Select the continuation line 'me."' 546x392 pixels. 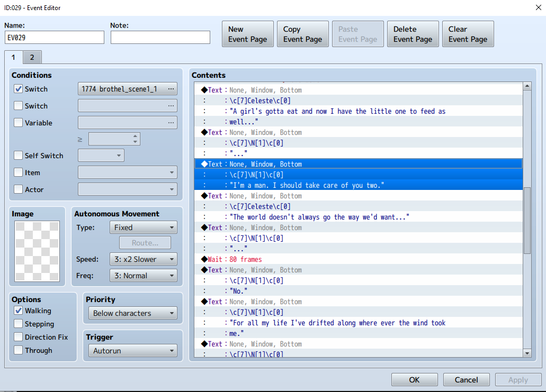[x=359, y=333]
